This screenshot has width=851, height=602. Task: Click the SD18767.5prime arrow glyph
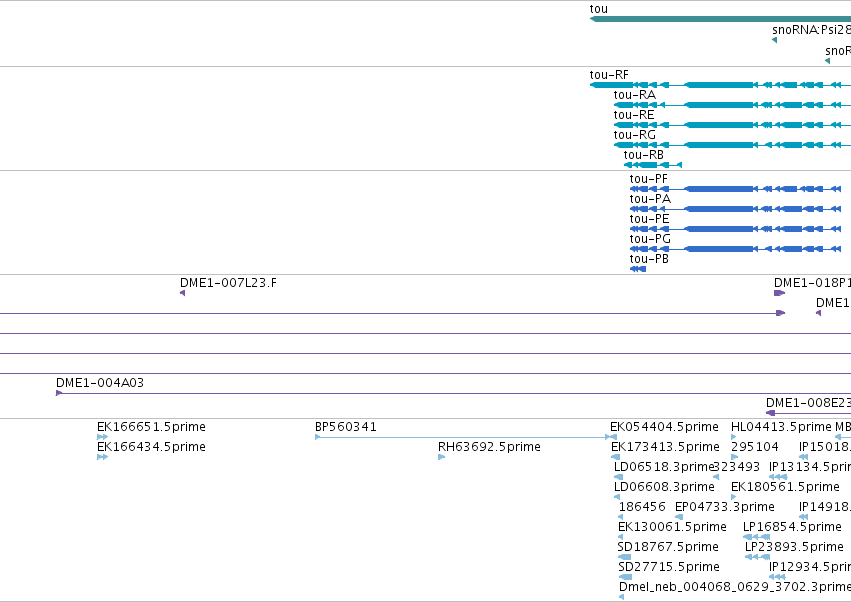(625, 557)
